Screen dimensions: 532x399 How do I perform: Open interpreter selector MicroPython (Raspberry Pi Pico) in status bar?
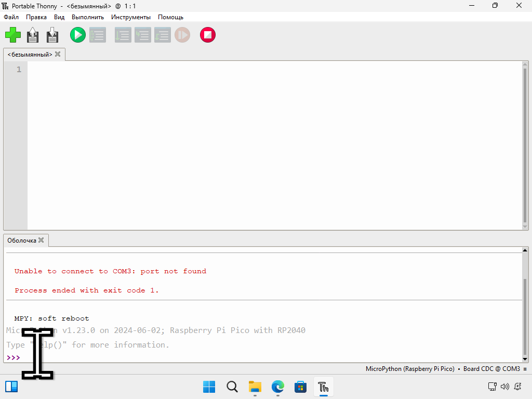(410, 369)
